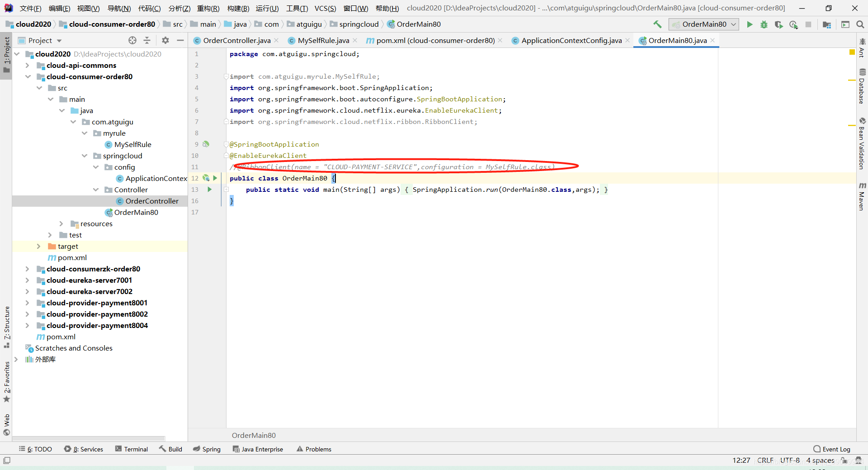Close the OrderMain80.java tab
Image resolution: width=868 pixels, height=470 pixels.
click(713, 40)
